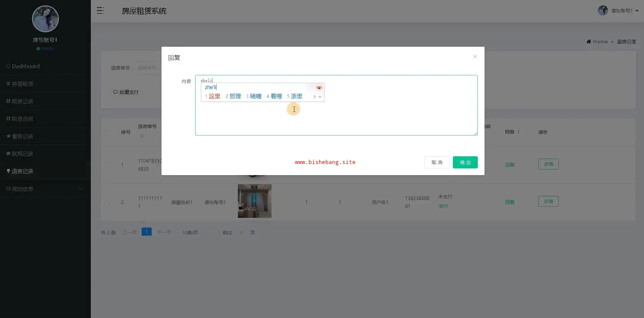Open the user avatar in top bar

coord(603,10)
